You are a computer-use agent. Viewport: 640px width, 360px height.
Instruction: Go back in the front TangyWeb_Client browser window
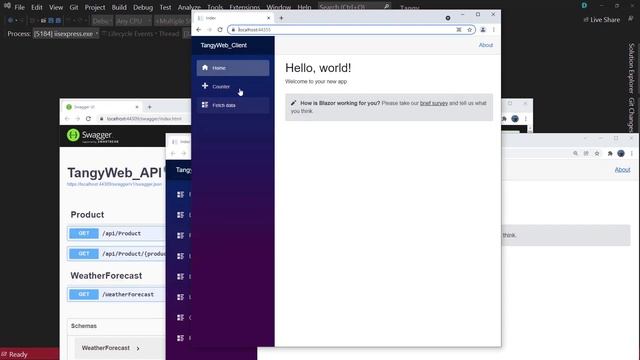click(199, 30)
